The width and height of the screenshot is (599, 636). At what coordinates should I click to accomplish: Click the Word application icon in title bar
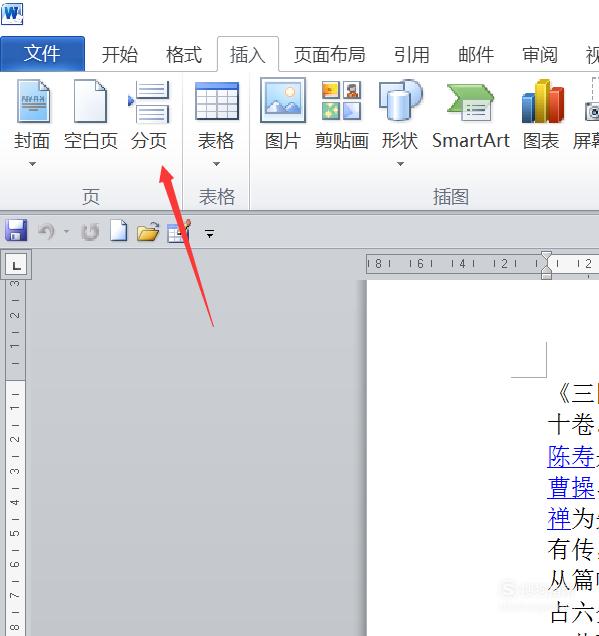pos(12,14)
